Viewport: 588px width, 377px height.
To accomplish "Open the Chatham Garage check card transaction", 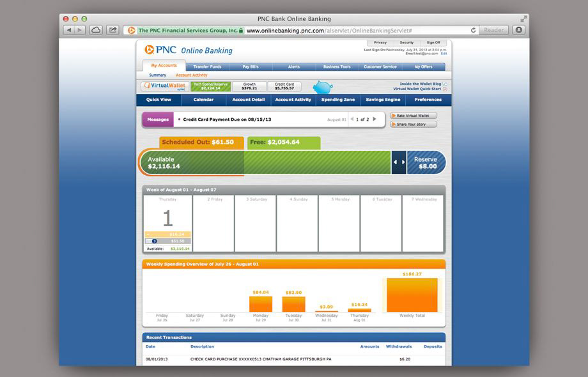I will click(294, 359).
